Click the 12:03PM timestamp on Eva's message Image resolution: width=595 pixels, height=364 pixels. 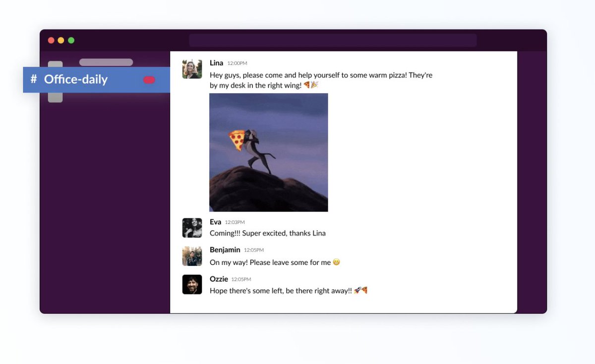pyautogui.click(x=235, y=222)
